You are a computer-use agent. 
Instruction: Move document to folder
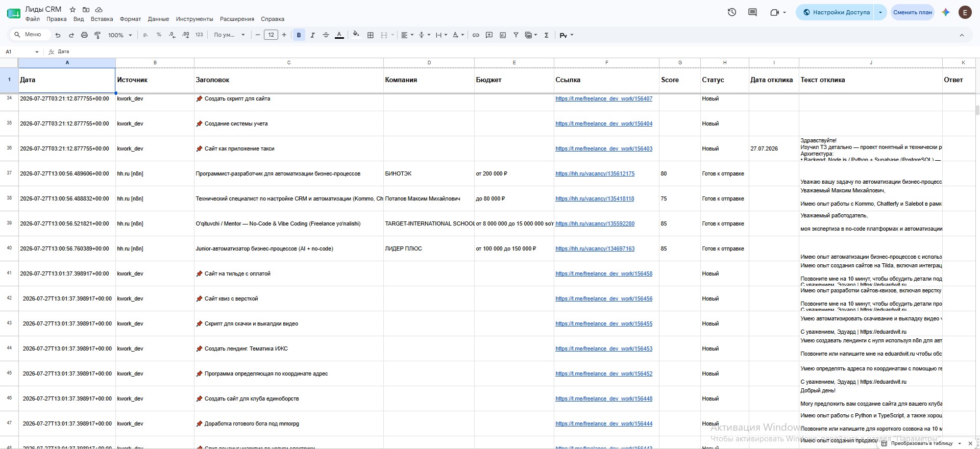pos(86,9)
